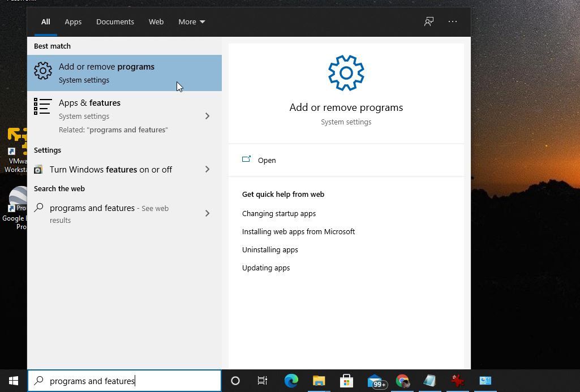
Task: Open the Changing startup apps help link
Action: coord(279,213)
